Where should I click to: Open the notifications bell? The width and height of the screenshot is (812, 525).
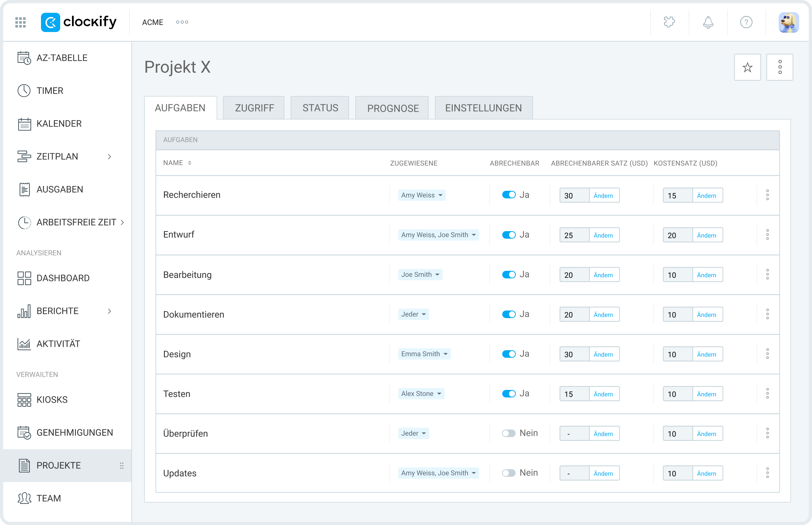(708, 22)
